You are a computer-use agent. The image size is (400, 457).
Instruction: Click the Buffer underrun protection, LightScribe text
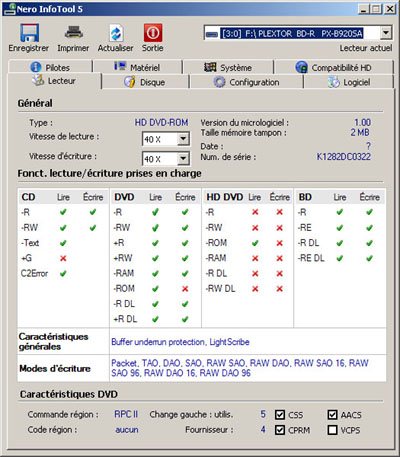coord(180,342)
